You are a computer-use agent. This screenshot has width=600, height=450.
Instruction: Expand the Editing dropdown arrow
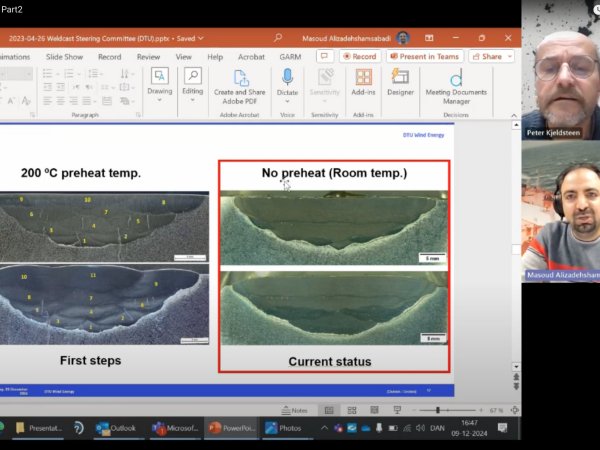192,100
